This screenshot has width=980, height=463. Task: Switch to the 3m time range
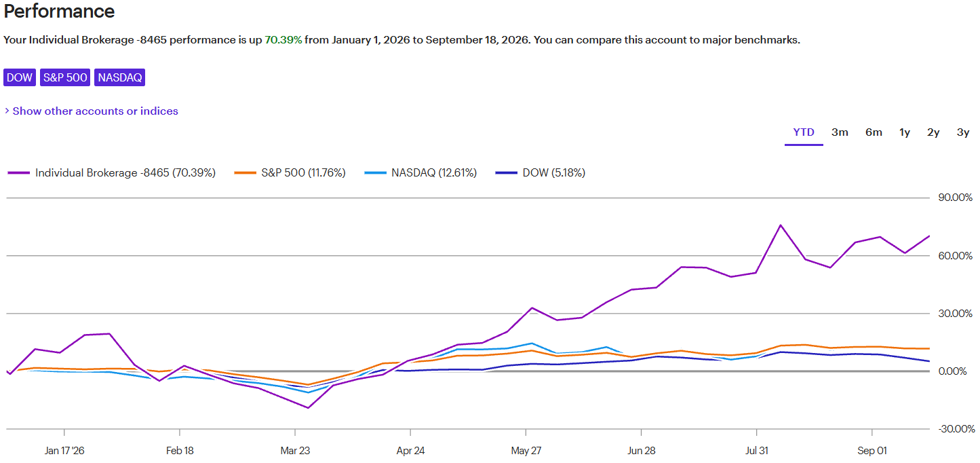(x=840, y=132)
